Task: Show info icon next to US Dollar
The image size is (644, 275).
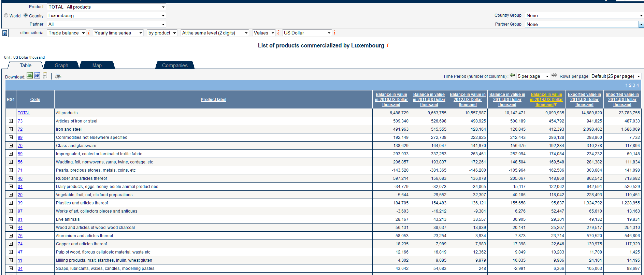Action: tap(334, 33)
